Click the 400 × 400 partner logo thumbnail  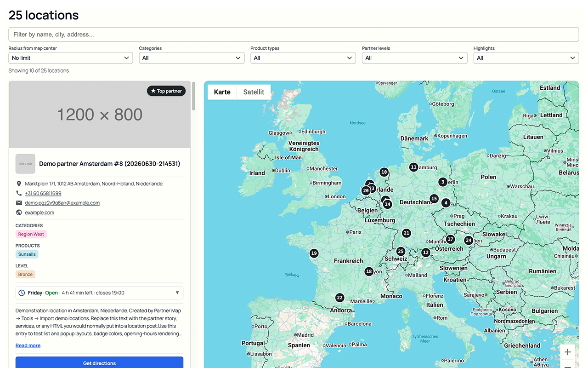(25, 164)
